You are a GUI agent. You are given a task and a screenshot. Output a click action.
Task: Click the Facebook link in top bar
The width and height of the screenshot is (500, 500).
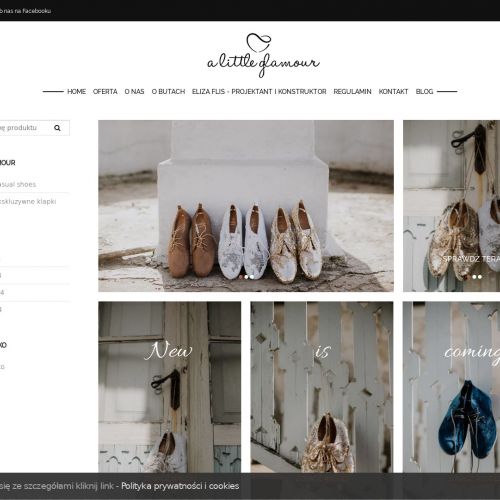(25, 11)
